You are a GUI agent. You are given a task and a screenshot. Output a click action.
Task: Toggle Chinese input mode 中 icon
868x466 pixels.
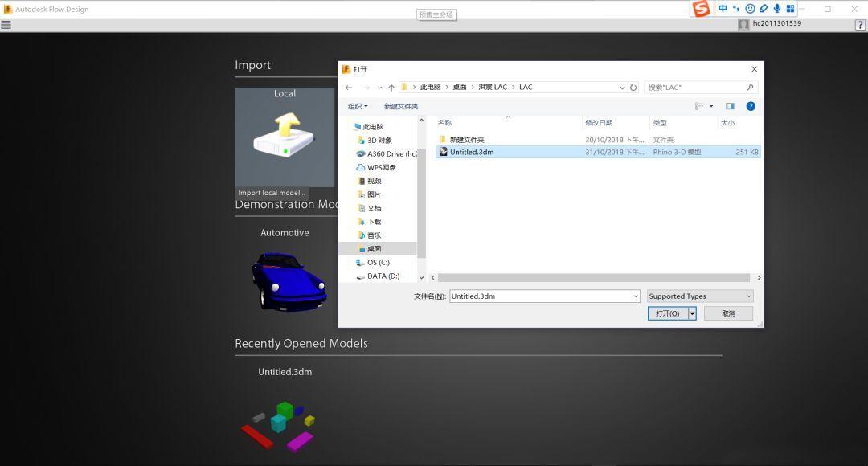723,8
